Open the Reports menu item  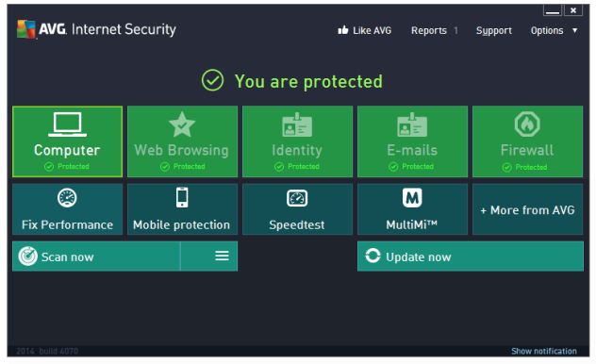pos(429,30)
